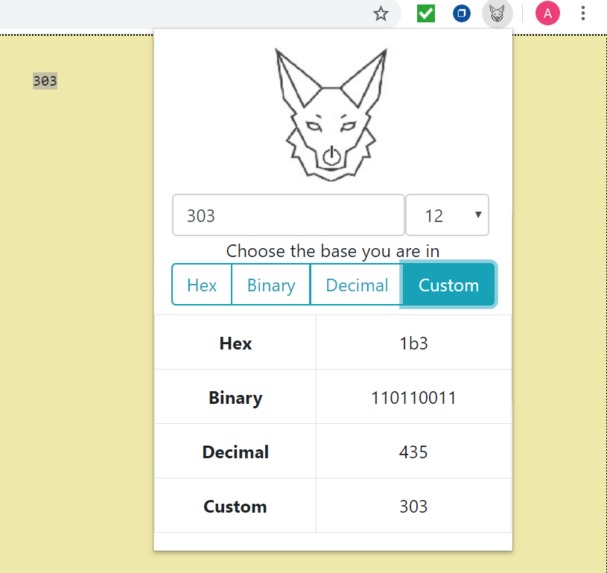This screenshot has width=607, height=573.
Task: Select the Custom base option
Action: (448, 285)
